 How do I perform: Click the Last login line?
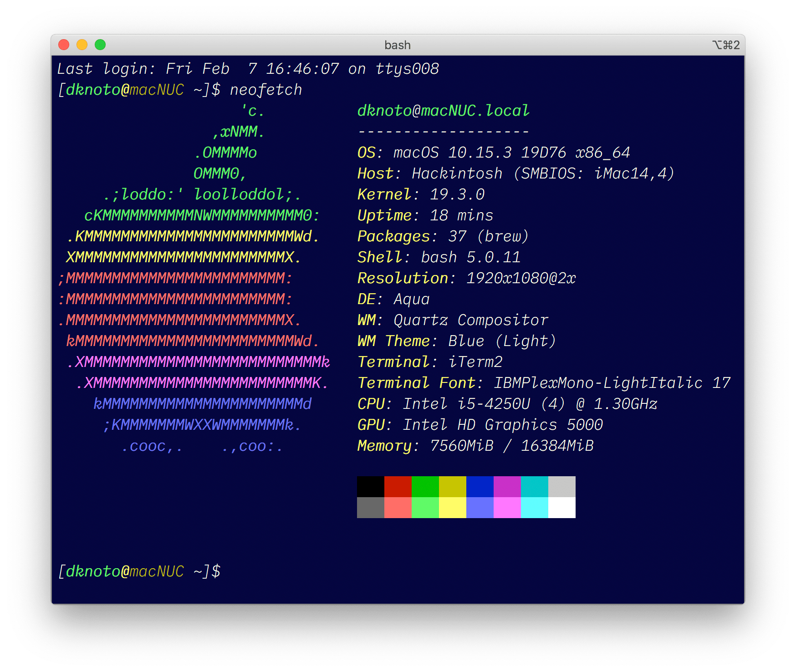(x=248, y=69)
